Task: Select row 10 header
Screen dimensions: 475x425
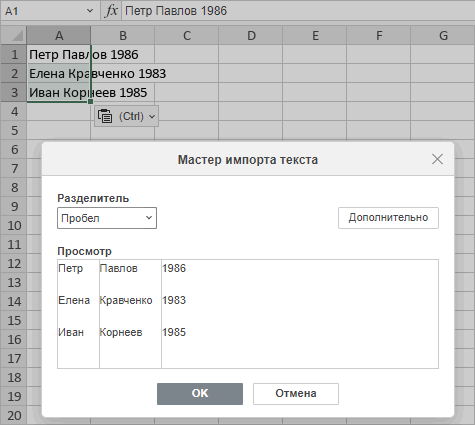Action: pos(14,226)
